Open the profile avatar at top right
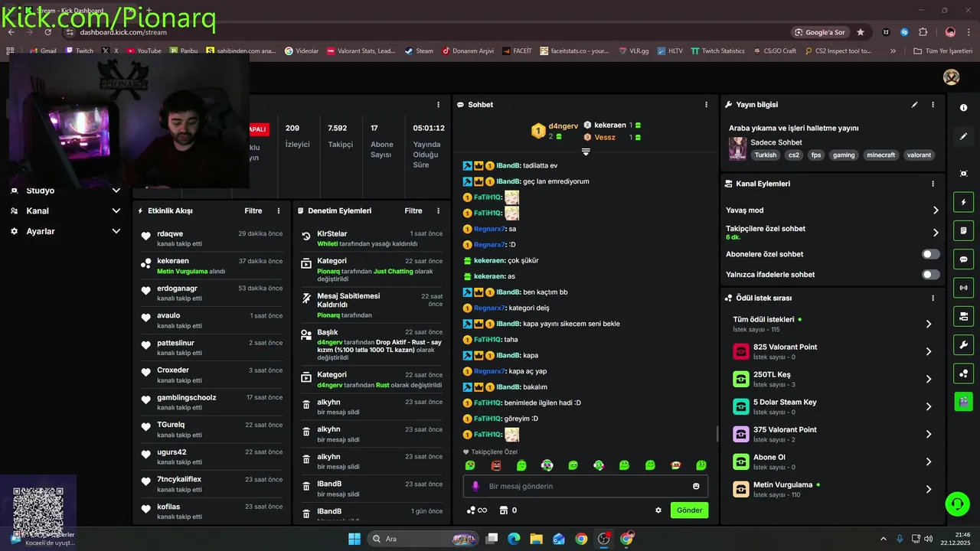Screen dimensions: 980x551 [951, 77]
